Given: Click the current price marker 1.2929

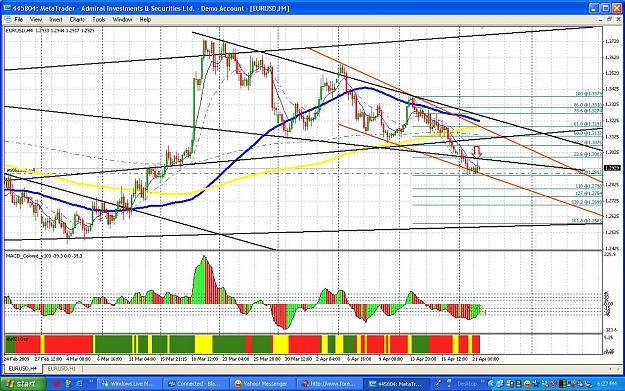Looking at the screenshot, I should [612, 168].
